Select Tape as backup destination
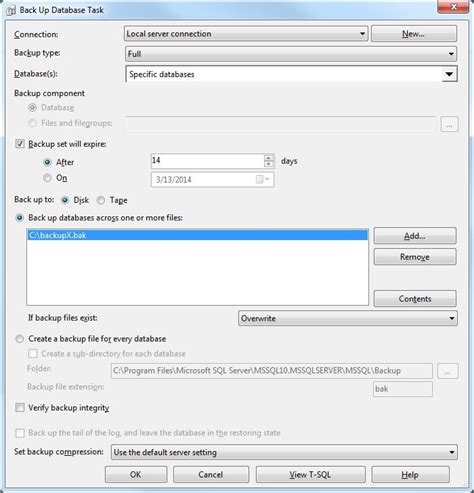 coord(101,200)
